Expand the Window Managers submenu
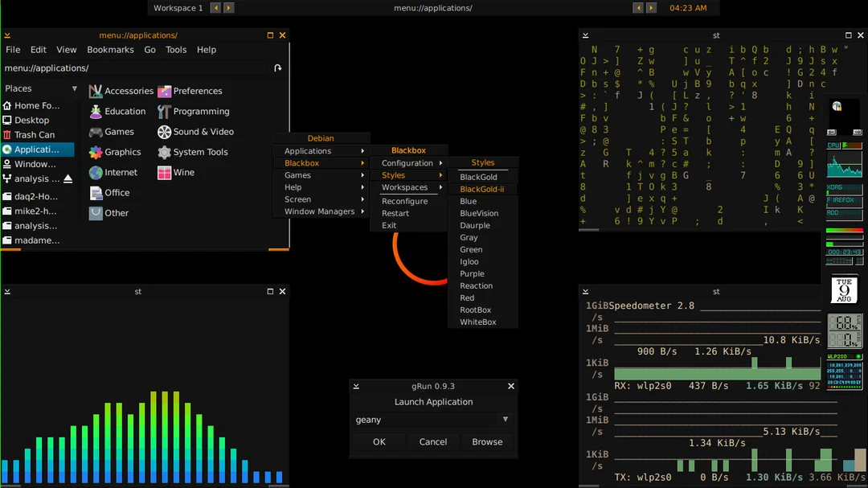868x488 pixels. pos(321,211)
